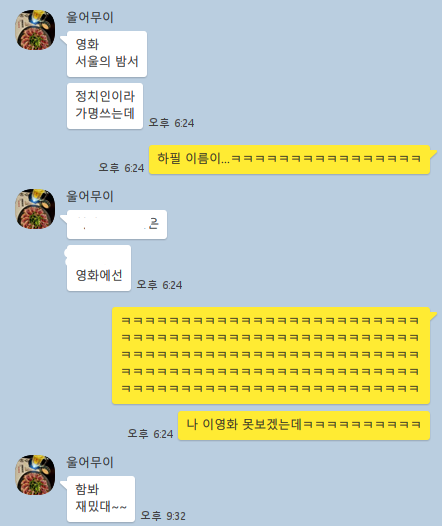Viewport: 442px width, 526px height.
Task: Open the top profile picture of 울어무이
Action: [35, 30]
